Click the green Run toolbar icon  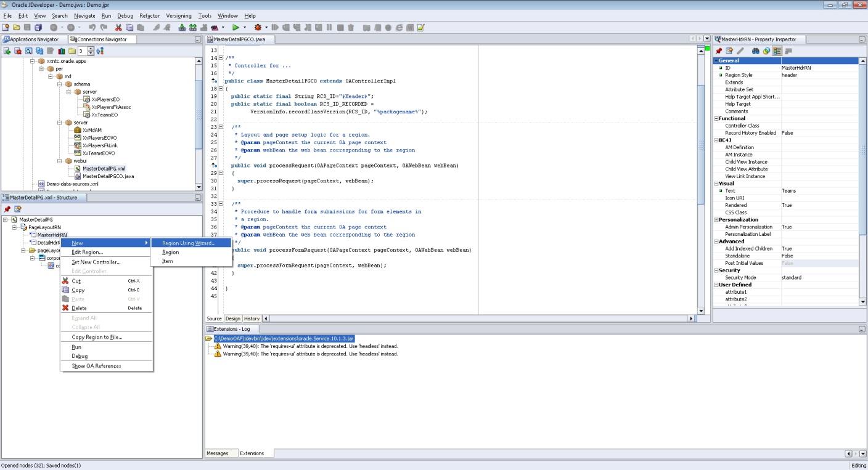(235, 28)
